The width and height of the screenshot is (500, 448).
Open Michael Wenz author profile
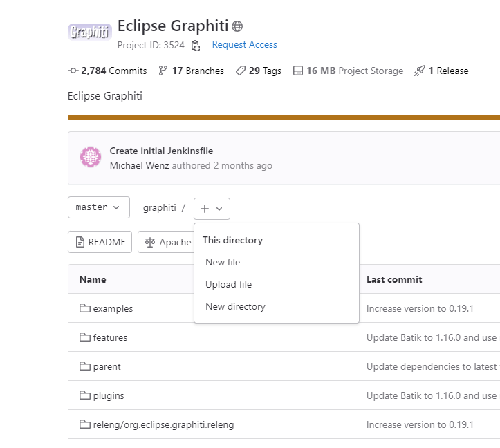139,165
